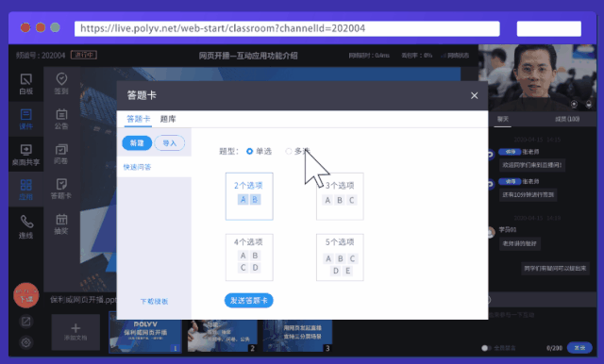The width and height of the screenshot is (604, 364).
Task: Click the 网络状态 network status indicator
Action: [456, 56]
